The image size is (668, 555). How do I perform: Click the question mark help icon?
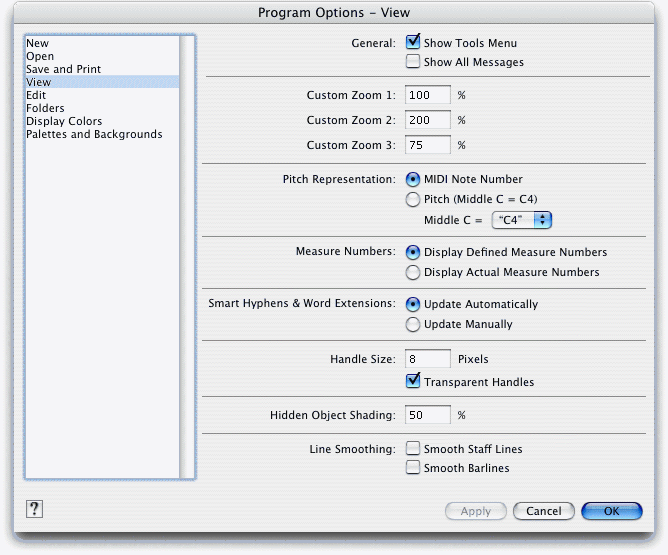[34, 509]
